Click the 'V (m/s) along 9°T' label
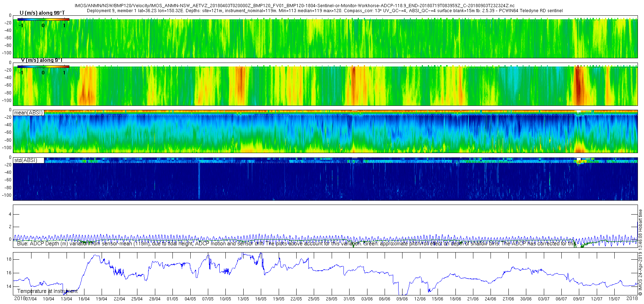This screenshot has width=644, height=304. click(x=42, y=60)
